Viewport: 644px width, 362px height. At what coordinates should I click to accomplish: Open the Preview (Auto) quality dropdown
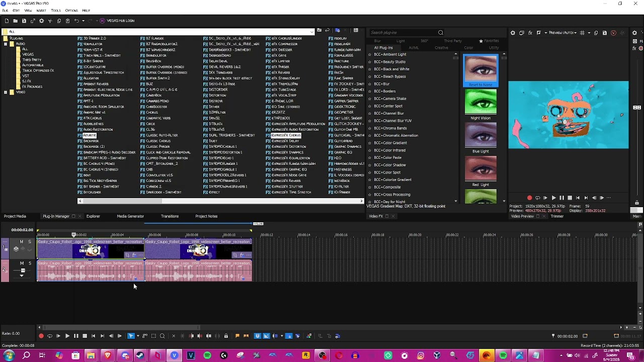(562, 33)
